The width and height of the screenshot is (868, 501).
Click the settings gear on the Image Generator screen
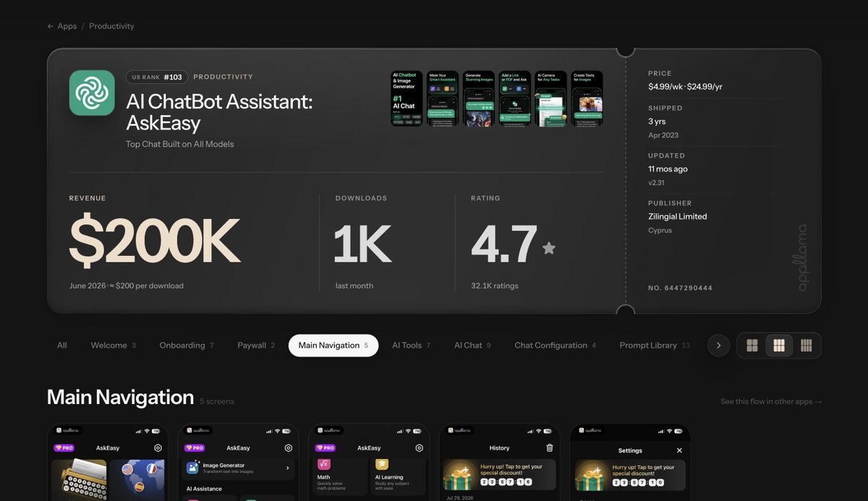click(289, 448)
